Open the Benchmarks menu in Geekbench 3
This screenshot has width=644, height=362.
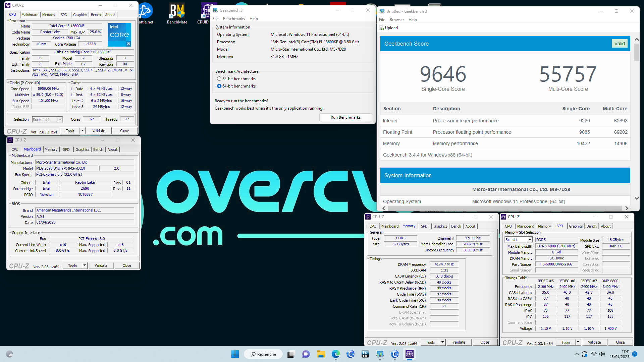[234, 19]
